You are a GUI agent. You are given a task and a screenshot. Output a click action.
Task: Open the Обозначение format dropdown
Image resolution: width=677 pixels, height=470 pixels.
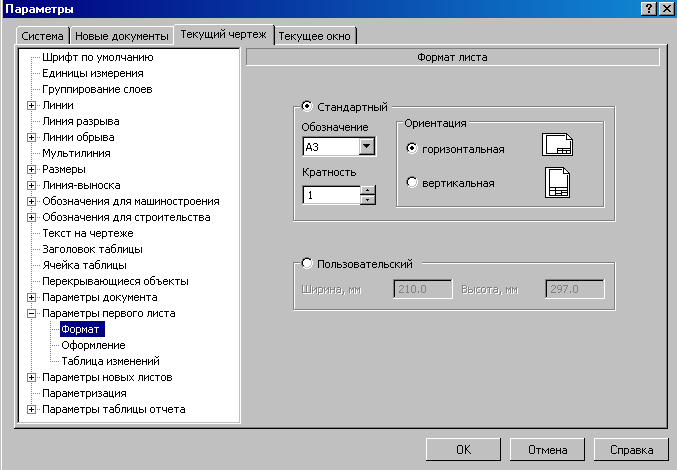[x=367, y=146]
